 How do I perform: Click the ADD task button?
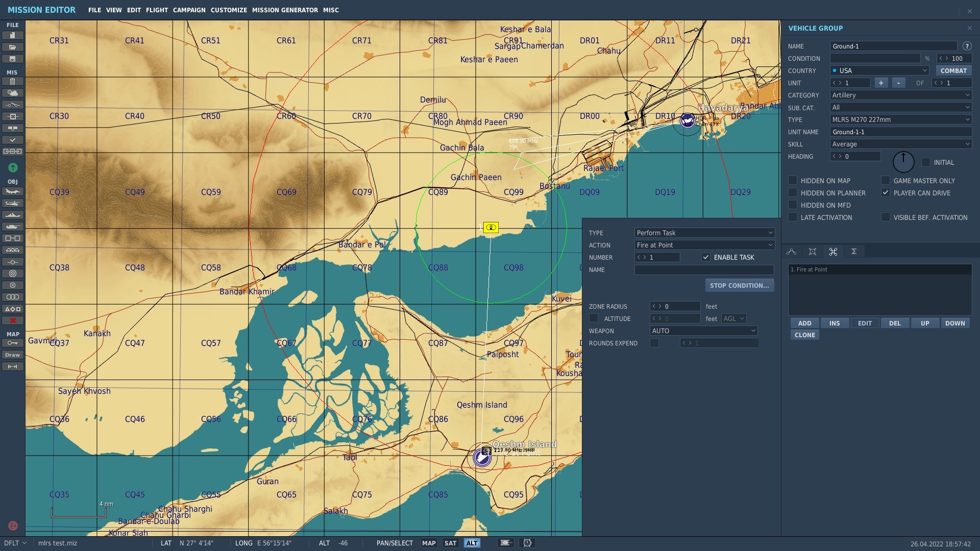click(x=804, y=323)
